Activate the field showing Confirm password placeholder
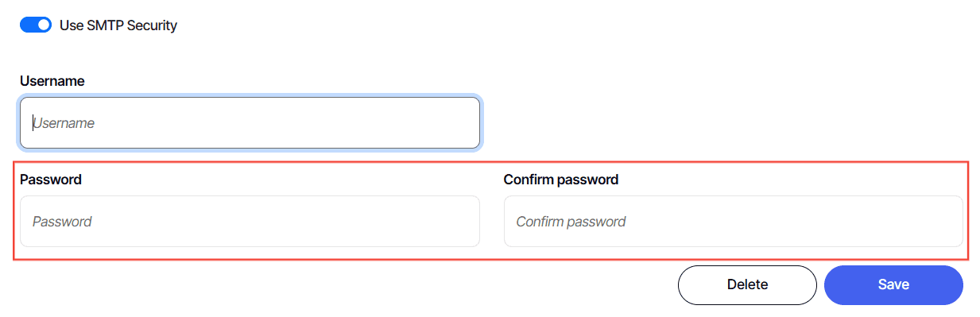The image size is (980, 317). click(734, 222)
